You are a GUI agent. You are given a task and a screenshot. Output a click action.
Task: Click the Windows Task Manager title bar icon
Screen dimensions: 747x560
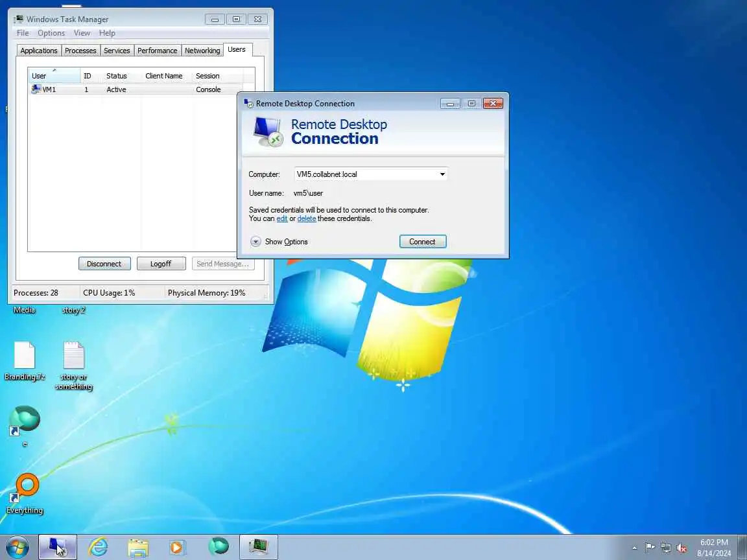point(19,19)
